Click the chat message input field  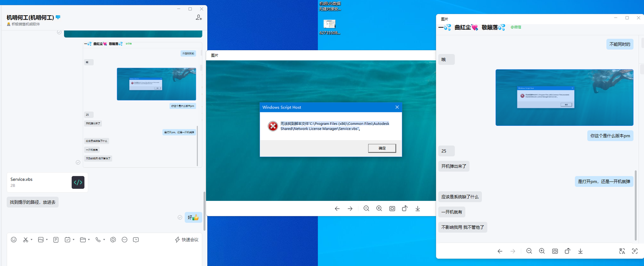pyautogui.click(x=104, y=256)
